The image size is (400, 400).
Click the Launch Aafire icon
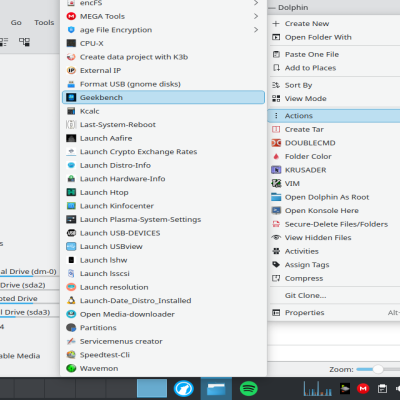pyautogui.click(x=71, y=138)
